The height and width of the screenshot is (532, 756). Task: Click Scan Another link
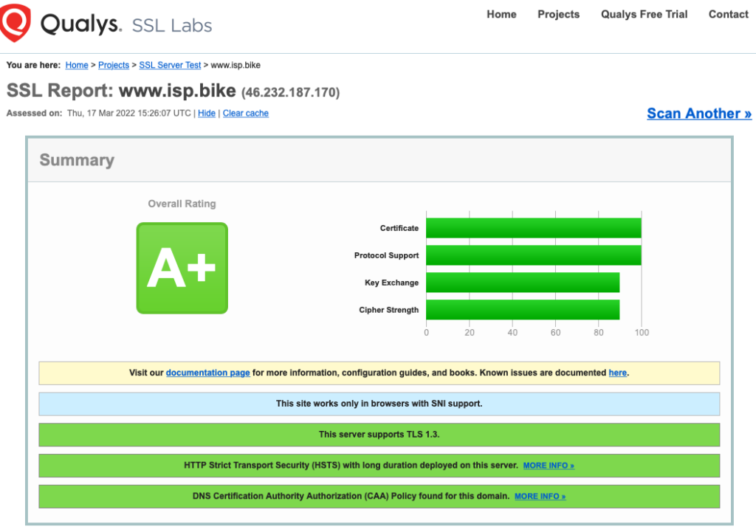(x=698, y=113)
